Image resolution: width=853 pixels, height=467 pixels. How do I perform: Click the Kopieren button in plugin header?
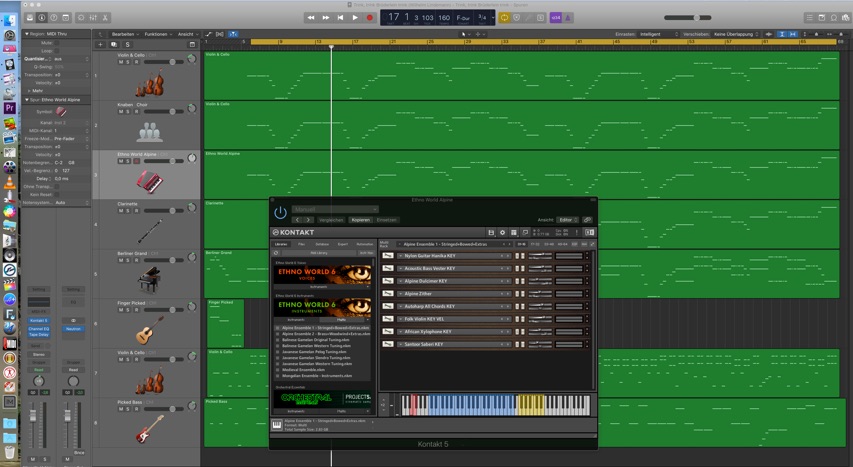(x=360, y=220)
